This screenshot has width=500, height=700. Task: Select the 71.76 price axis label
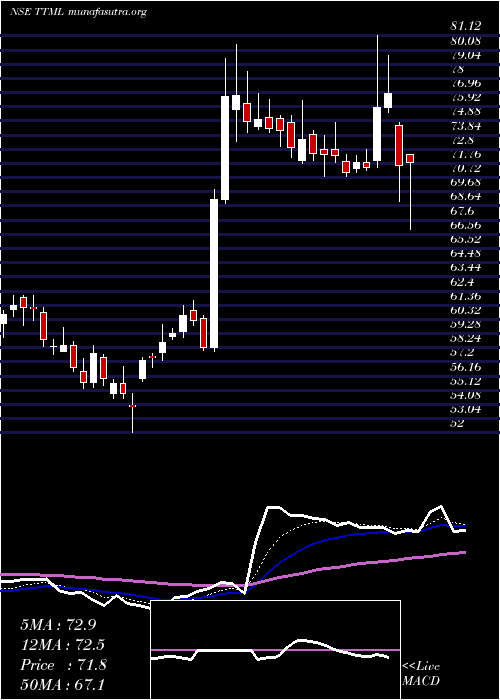click(465, 154)
